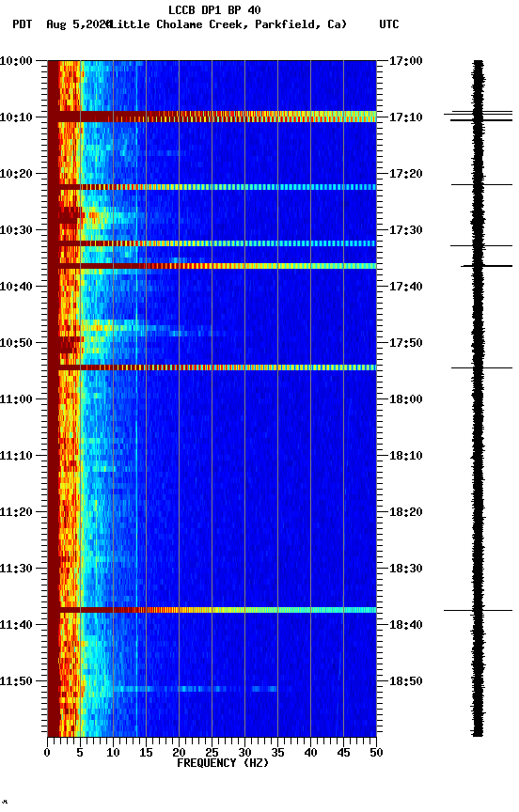
Task: Click the '18:50' UTC time label
Action: [x=405, y=681]
